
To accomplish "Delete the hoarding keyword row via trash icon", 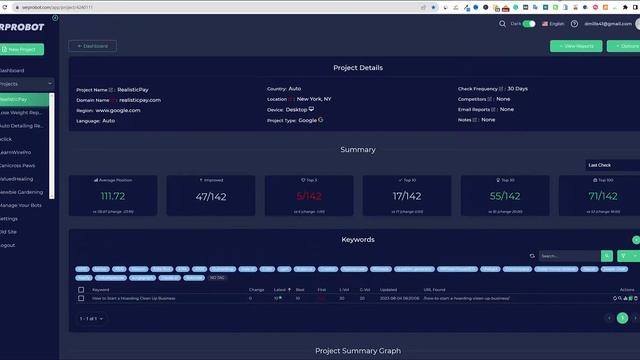I will (x=636, y=298).
